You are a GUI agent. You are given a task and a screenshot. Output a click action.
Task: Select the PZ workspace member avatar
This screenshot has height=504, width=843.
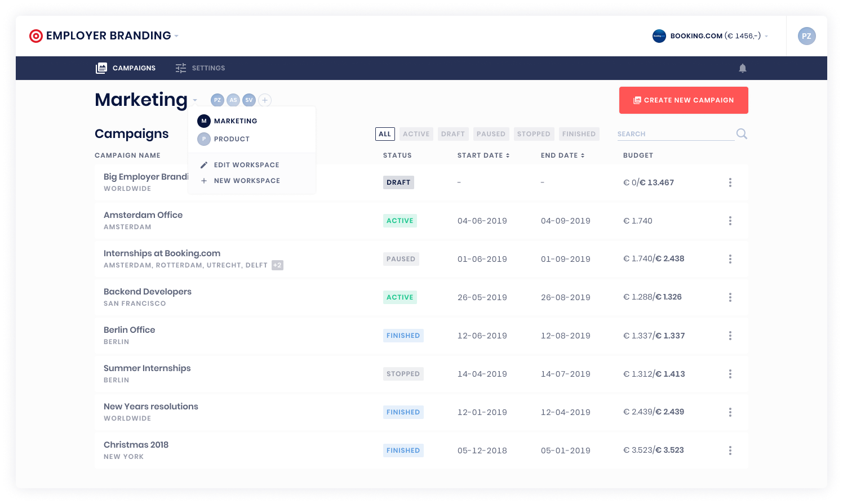pyautogui.click(x=218, y=100)
